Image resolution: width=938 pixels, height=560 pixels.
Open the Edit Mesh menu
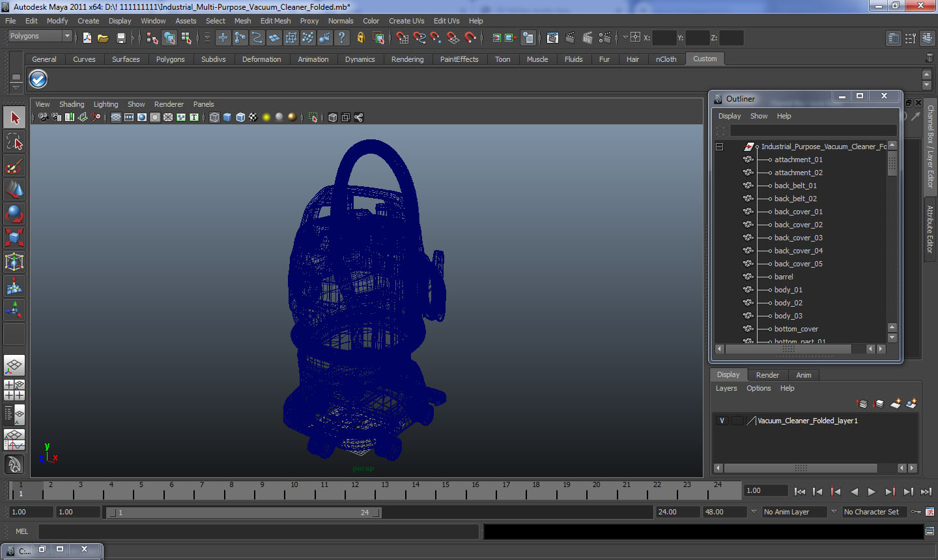(276, 21)
